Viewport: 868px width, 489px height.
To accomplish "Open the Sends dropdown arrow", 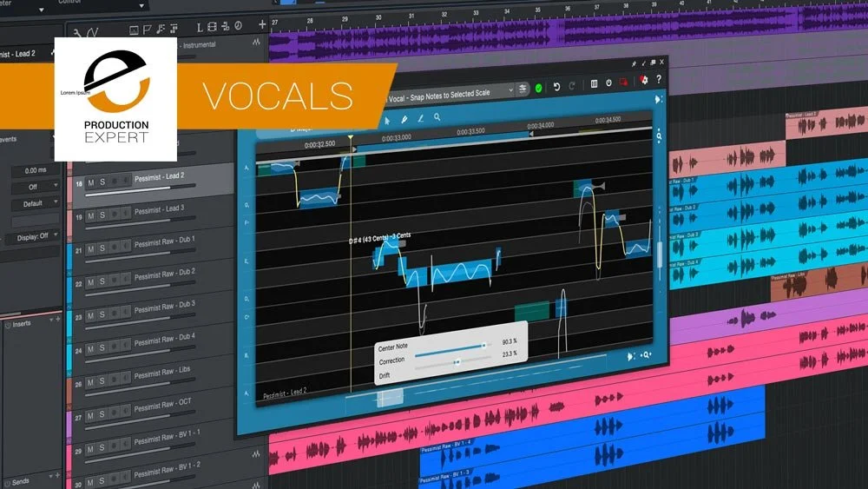I will coord(51,476).
